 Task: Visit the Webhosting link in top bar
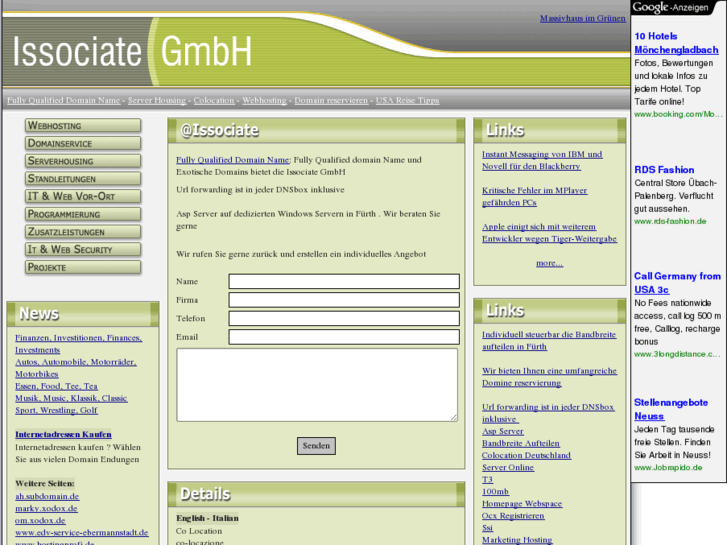click(x=264, y=101)
